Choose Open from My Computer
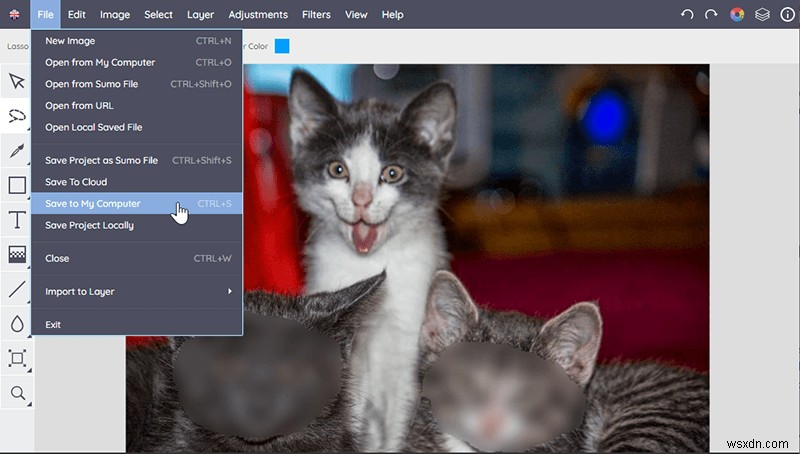 (137, 62)
